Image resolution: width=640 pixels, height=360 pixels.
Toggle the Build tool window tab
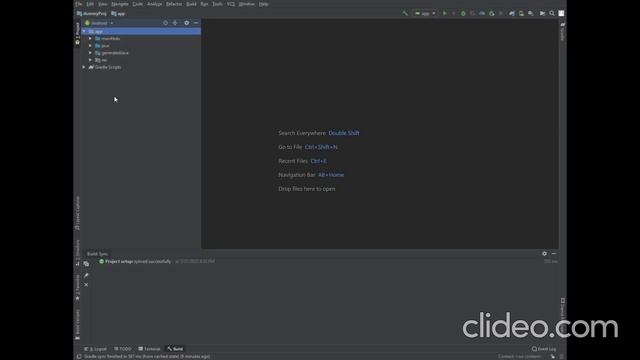tap(176, 349)
